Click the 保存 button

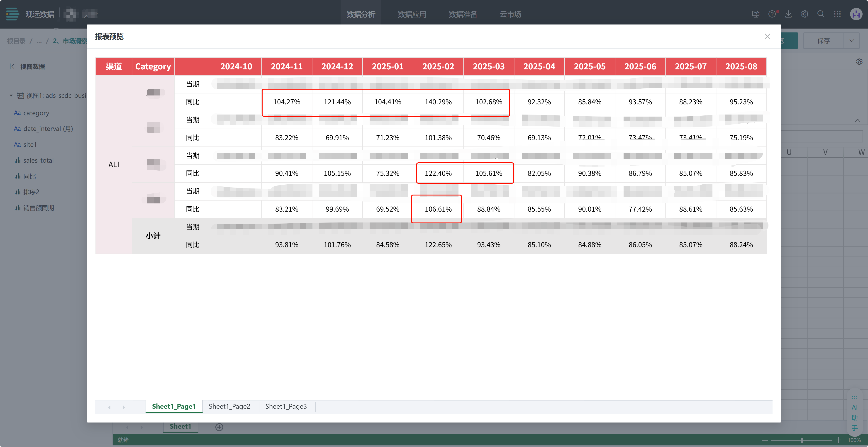click(x=823, y=41)
